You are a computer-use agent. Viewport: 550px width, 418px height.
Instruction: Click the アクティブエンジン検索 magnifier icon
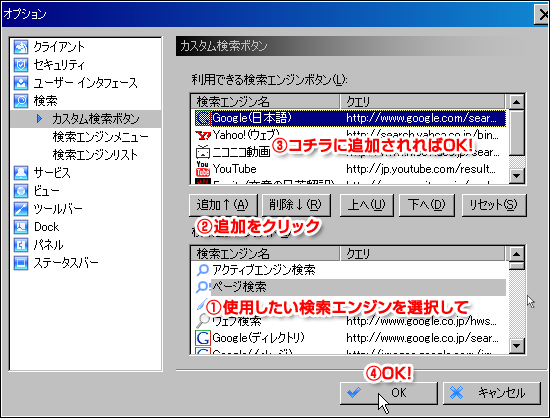tap(202, 270)
